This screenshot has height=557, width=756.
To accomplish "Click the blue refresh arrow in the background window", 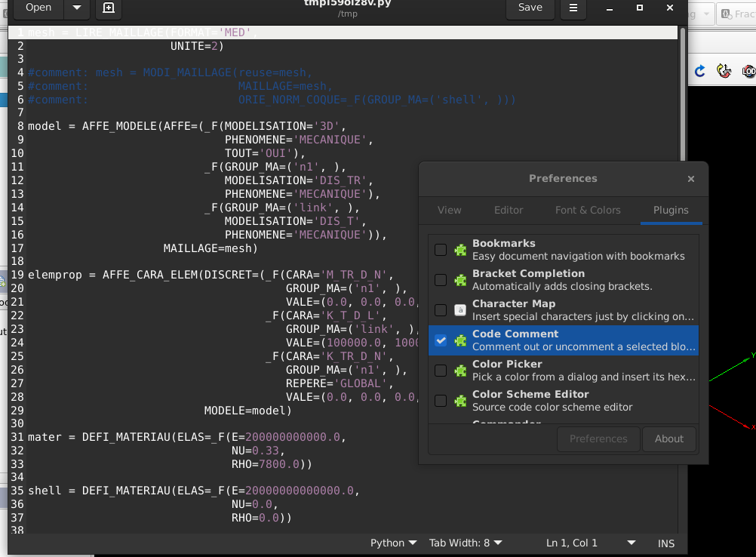I will pos(699,72).
